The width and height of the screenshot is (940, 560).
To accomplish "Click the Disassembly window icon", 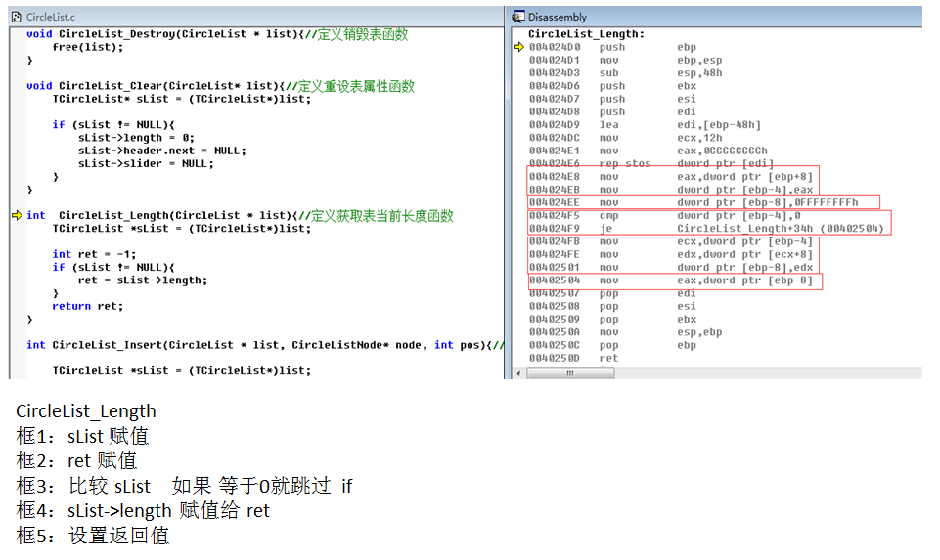I will click(x=518, y=17).
